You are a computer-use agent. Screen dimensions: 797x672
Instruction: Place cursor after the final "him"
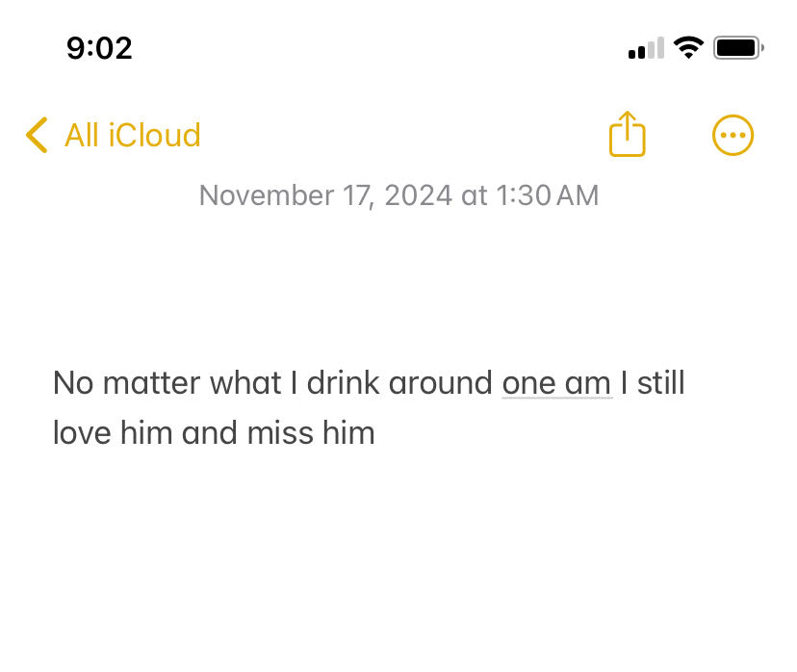375,433
